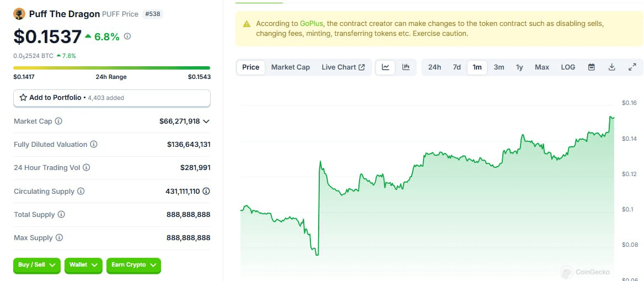Open the price change info icon next to 6.8%
Image resolution: width=644 pixels, height=281 pixels.
pyautogui.click(x=127, y=36)
